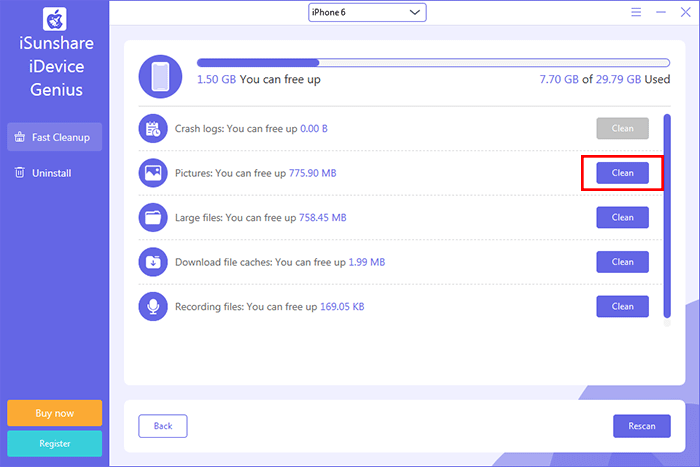Click the Rescan button

click(642, 426)
